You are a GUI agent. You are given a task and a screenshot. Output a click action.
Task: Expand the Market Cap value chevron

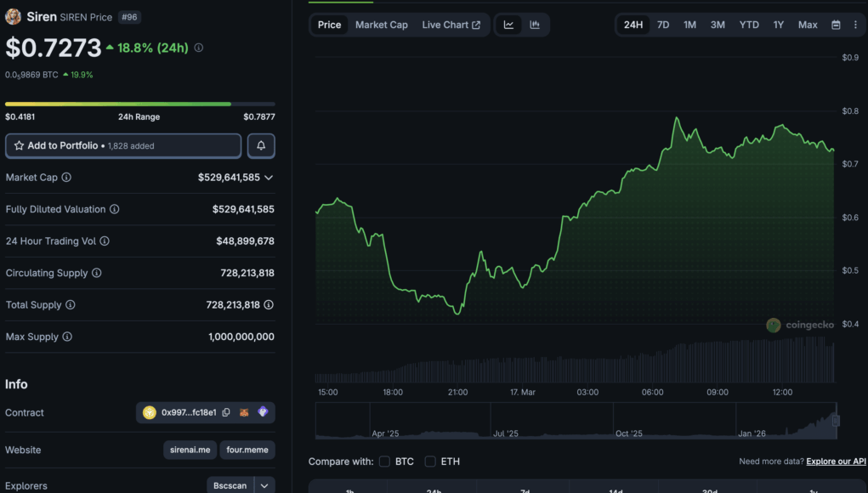click(269, 178)
